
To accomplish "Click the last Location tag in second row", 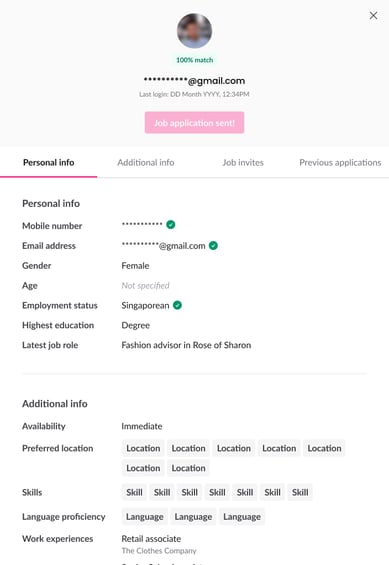I will [188, 468].
